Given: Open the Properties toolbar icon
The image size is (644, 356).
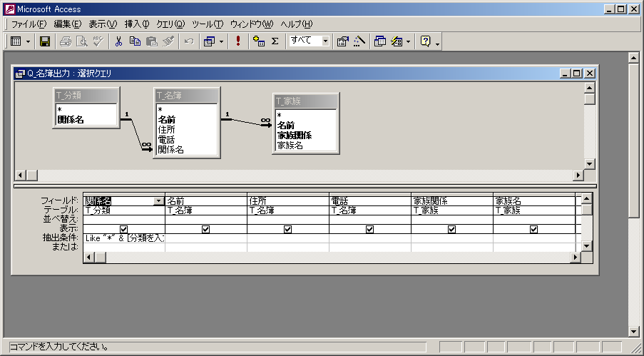Looking at the screenshot, I should pos(342,41).
